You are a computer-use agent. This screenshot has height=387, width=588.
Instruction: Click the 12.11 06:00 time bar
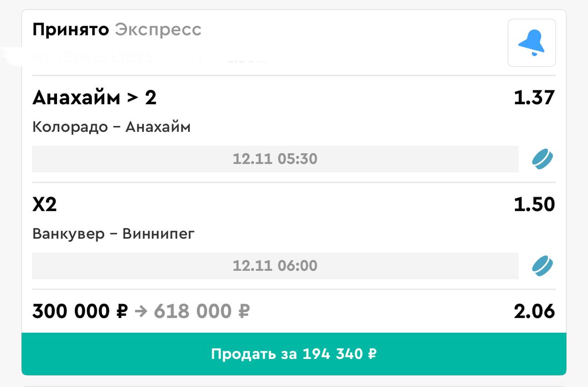click(275, 266)
